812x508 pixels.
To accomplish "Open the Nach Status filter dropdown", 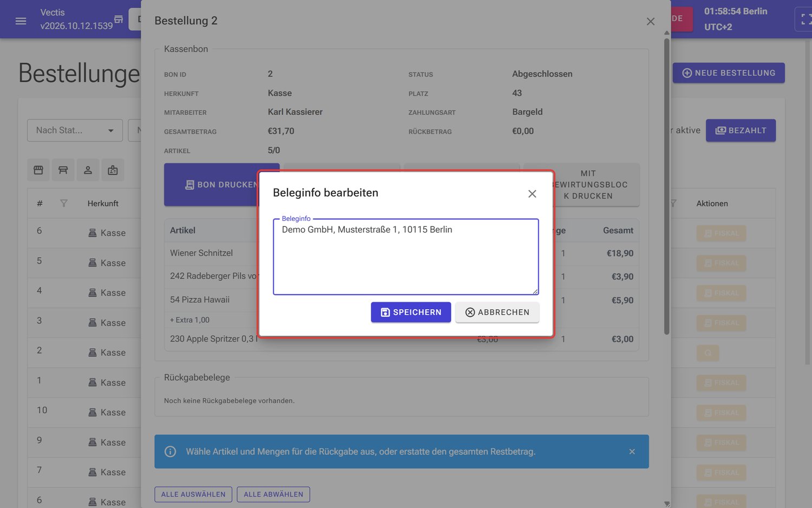I will [x=75, y=131].
